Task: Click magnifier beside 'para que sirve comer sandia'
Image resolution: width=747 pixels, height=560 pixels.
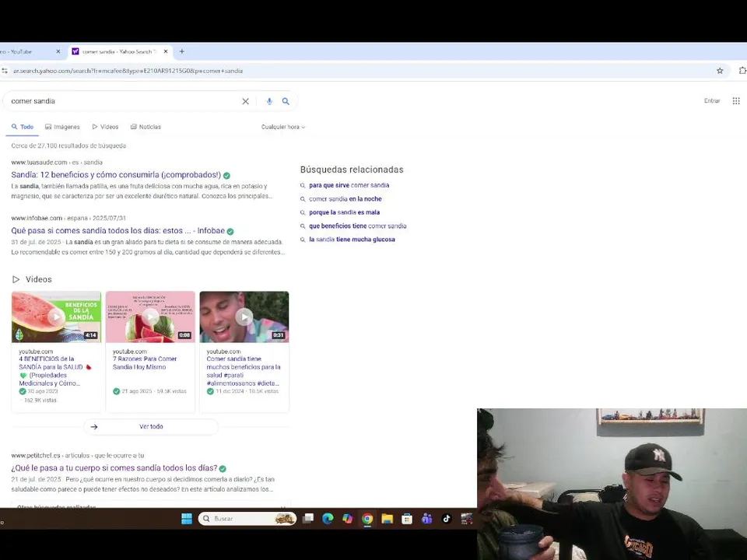Action: coord(303,186)
